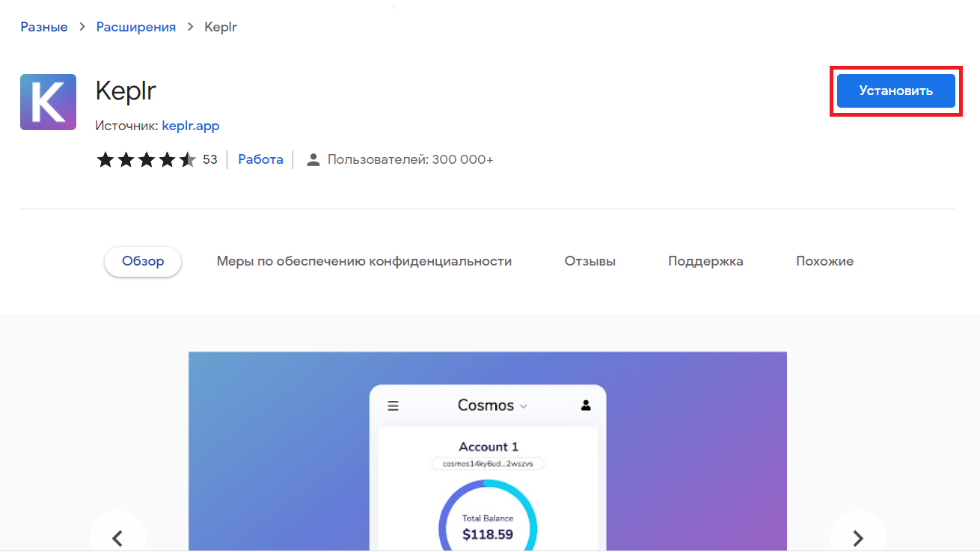This screenshot has height=552, width=980.
Task: Click the Пользователей: 300 000+ text
Action: (x=411, y=159)
